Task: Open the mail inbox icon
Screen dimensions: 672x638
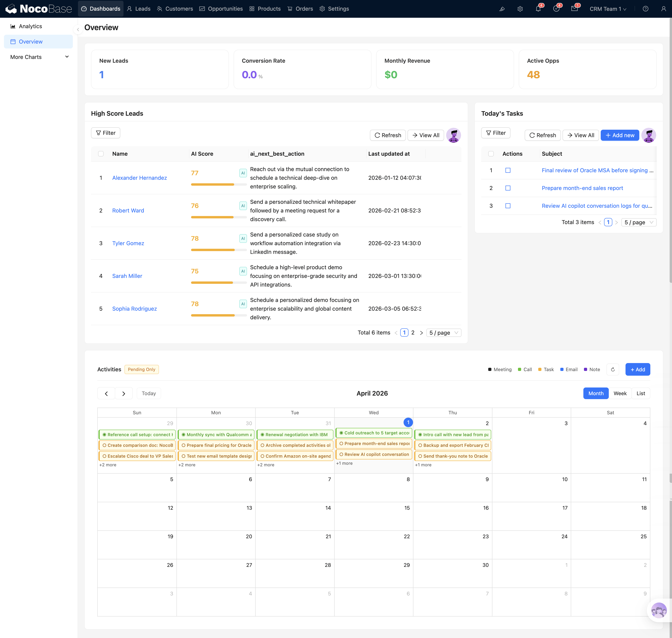Action: (x=575, y=9)
